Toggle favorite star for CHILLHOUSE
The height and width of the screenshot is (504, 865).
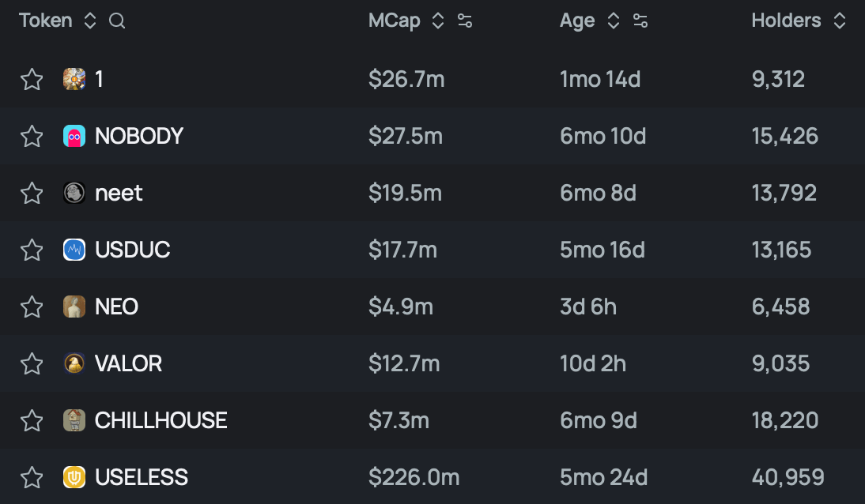click(32, 420)
